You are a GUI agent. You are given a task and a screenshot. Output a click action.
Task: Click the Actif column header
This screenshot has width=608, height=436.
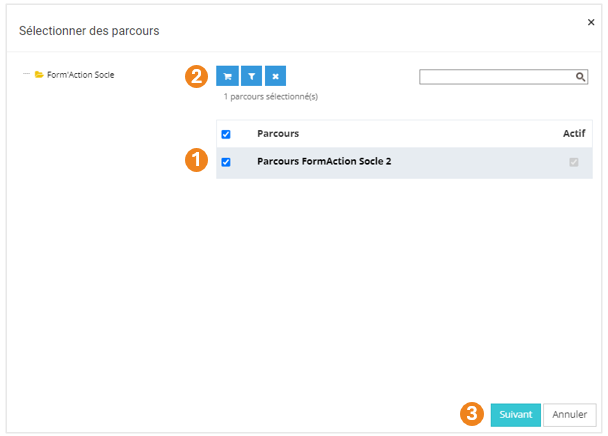click(573, 134)
